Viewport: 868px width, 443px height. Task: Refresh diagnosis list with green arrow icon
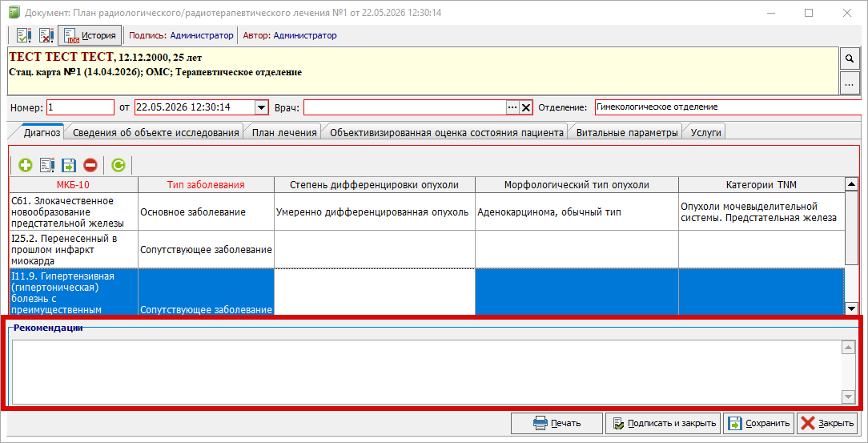[118, 164]
